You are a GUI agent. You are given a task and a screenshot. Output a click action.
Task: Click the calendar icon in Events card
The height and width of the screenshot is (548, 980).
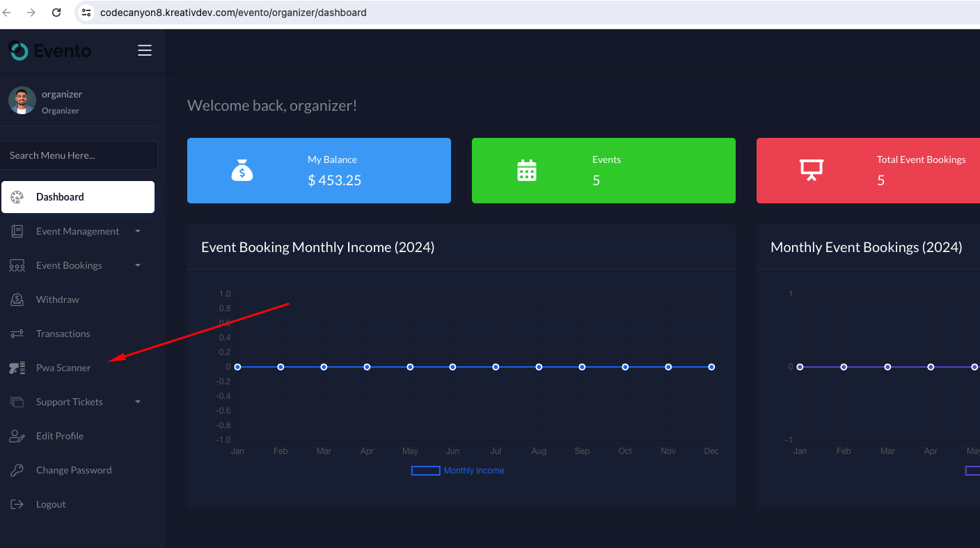(527, 171)
